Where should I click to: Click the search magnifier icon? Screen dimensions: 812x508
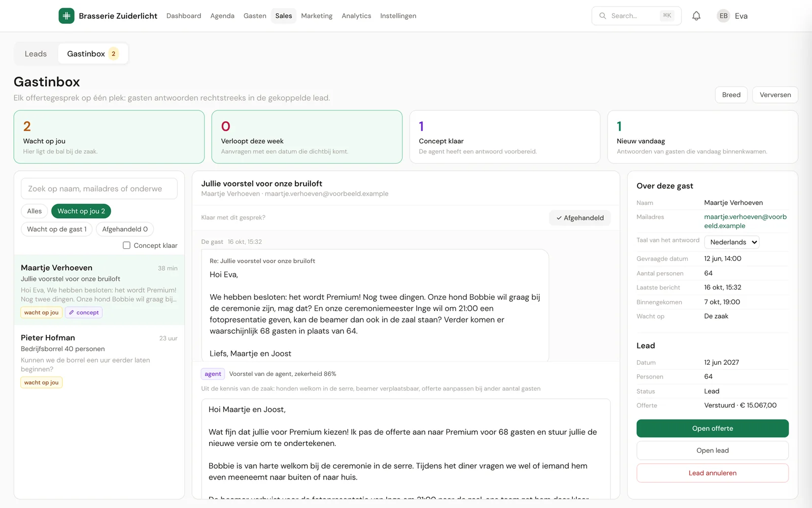click(602, 16)
